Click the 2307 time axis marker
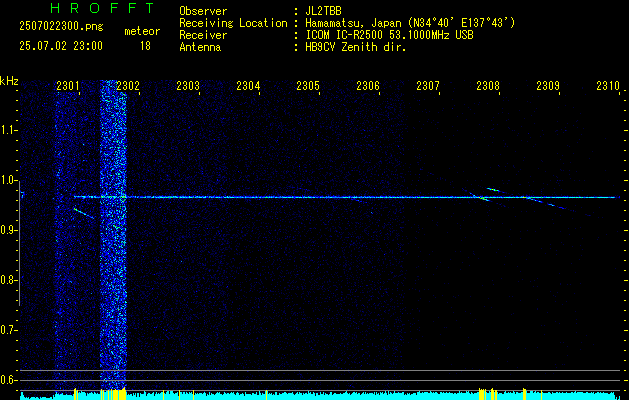The height and width of the screenshot is (400, 629). [428, 85]
